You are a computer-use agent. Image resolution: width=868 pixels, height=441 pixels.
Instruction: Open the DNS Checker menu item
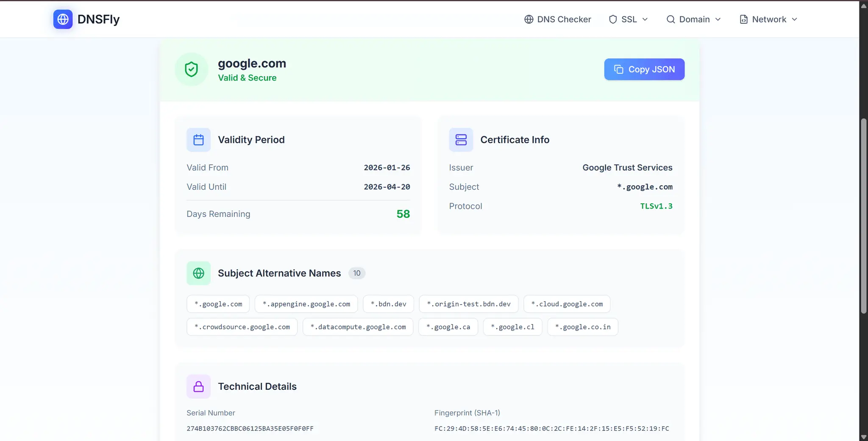[x=558, y=19]
